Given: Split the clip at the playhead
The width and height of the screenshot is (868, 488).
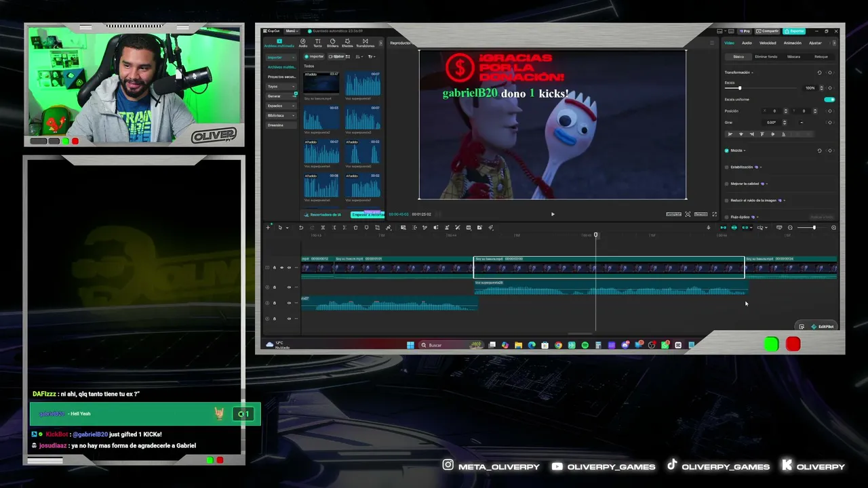Looking at the screenshot, I should 323,228.
